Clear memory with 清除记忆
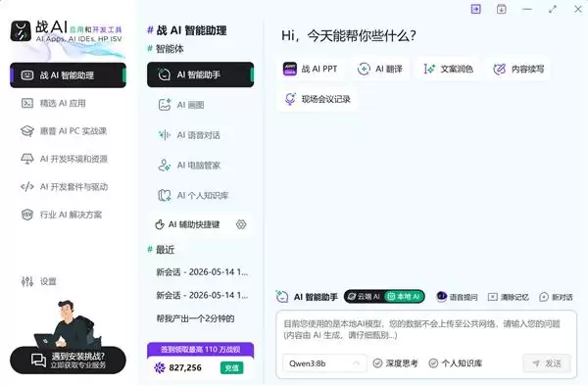This screenshot has width=588, height=386. [508, 297]
